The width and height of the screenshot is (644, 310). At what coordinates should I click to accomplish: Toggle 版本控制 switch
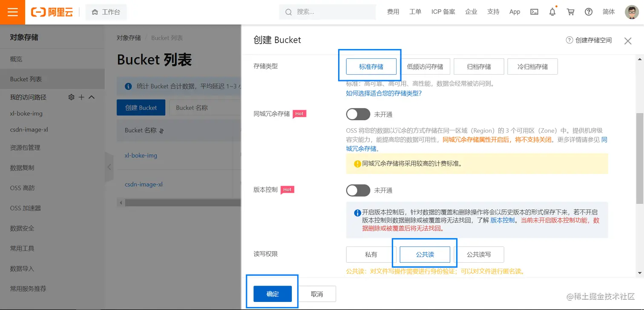tap(358, 190)
